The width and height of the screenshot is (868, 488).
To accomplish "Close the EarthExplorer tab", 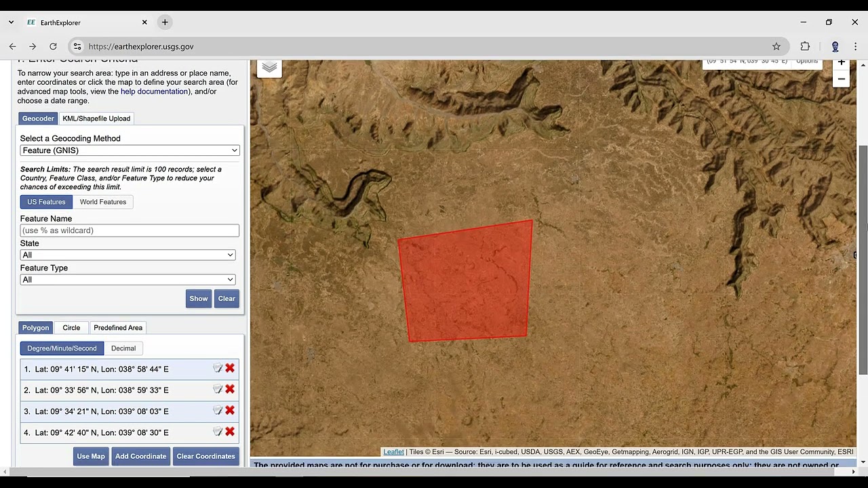I will pos(144,22).
